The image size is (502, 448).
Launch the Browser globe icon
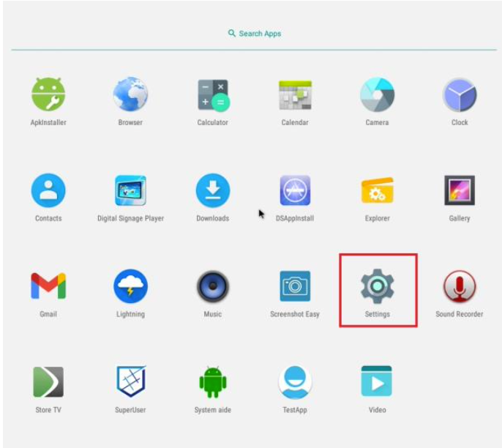point(130,94)
